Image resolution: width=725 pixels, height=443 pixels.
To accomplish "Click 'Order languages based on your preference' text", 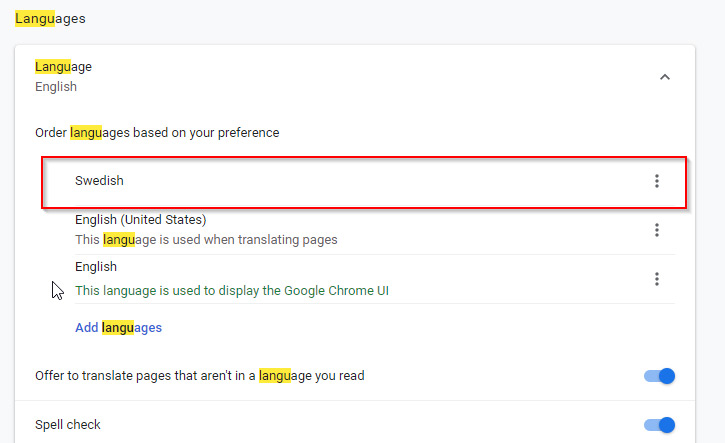I will [157, 132].
